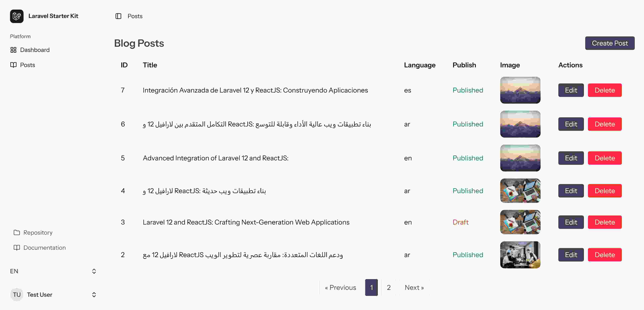Image resolution: width=644 pixels, height=310 pixels.
Task: Edit post with ID 6
Action: click(x=571, y=124)
